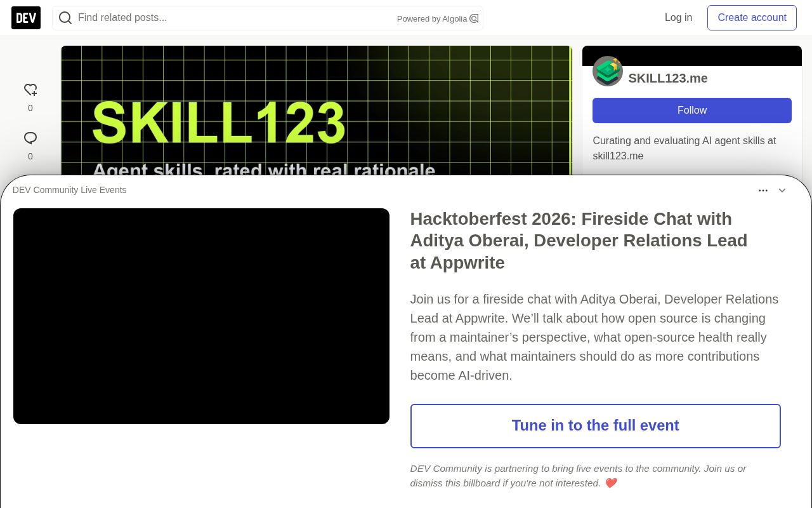The image size is (812, 508).
Task: Collapse the live events billboard chevron
Action: point(782,190)
